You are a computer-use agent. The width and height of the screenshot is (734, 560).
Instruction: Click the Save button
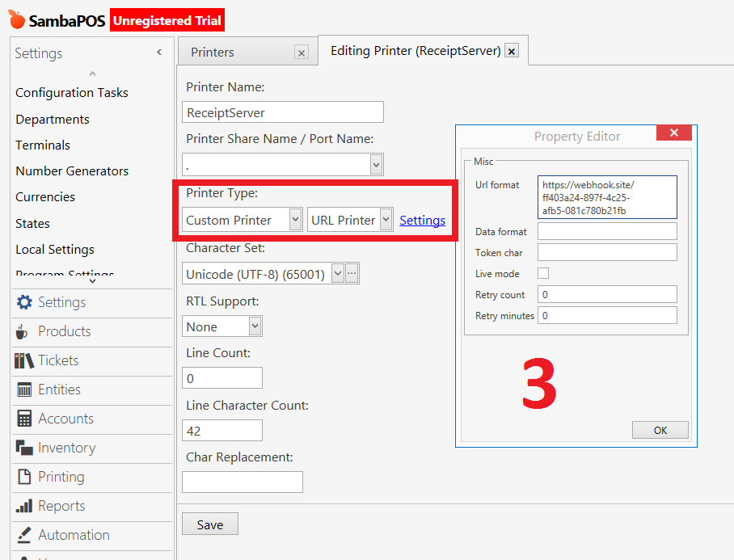pos(210,524)
